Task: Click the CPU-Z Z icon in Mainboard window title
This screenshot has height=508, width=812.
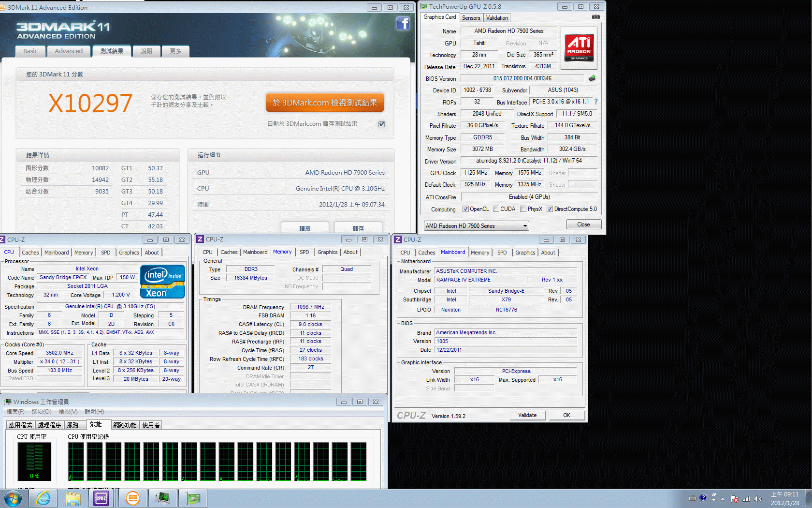Action: [x=398, y=239]
